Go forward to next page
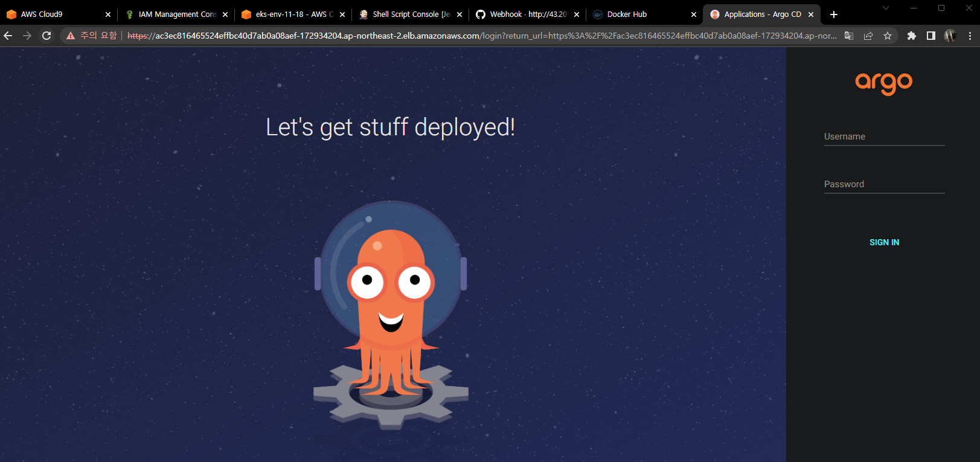980x462 pixels. [x=27, y=36]
